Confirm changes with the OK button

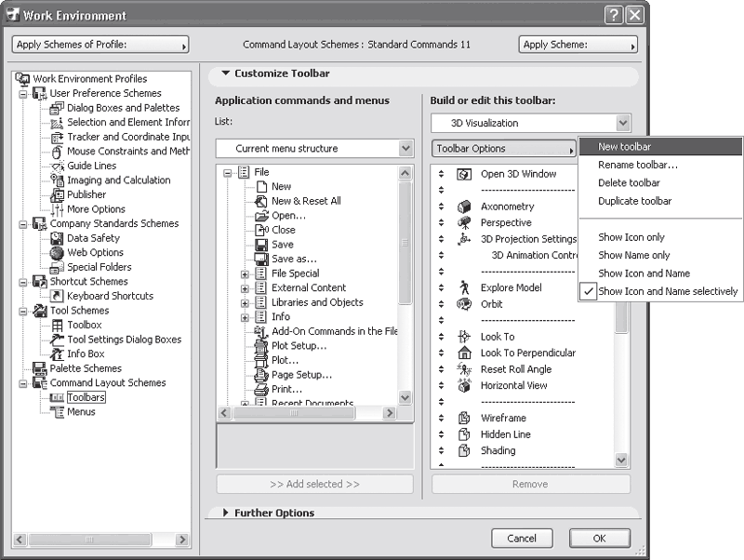pyautogui.click(x=599, y=538)
